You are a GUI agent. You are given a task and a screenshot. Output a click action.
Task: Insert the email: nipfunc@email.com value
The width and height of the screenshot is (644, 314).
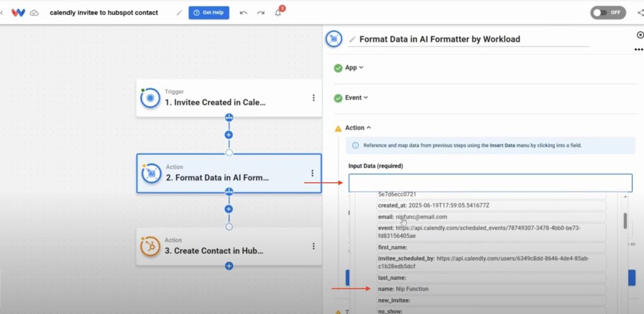491,217
